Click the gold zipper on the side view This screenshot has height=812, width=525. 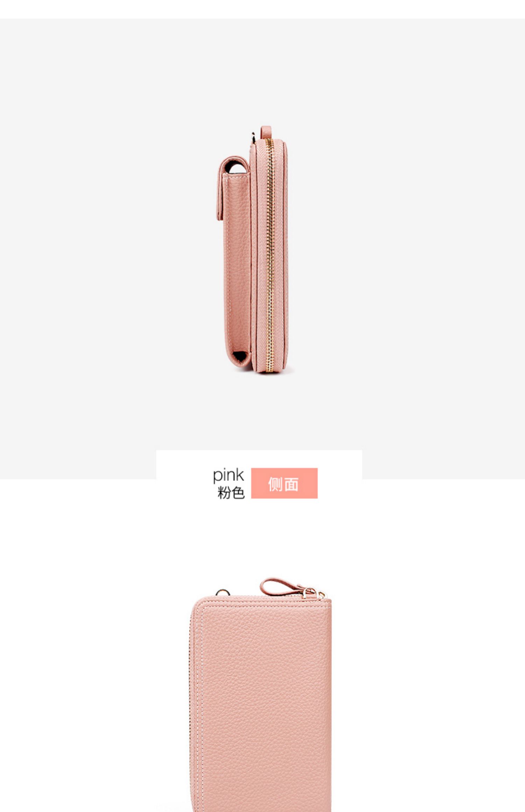tap(269, 255)
